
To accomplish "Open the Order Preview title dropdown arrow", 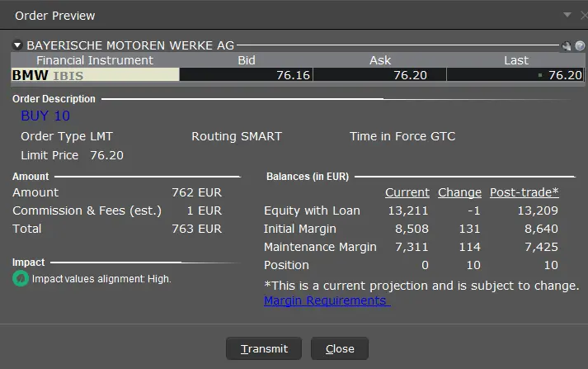I will tap(567, 15).
